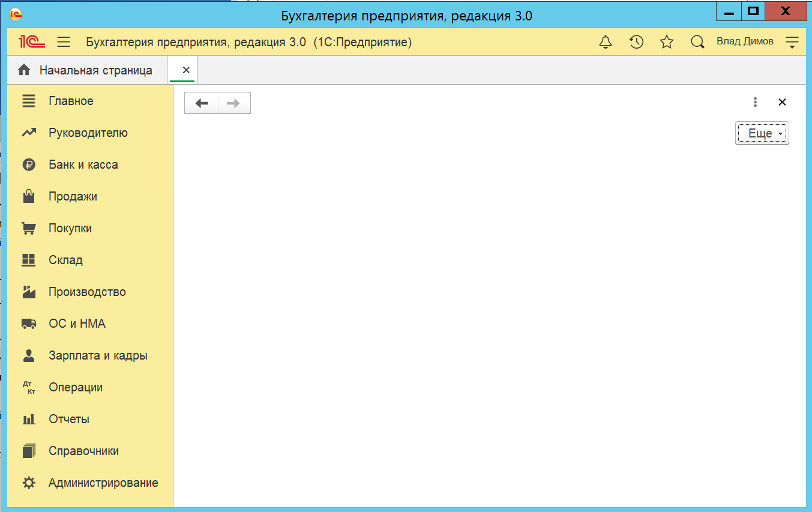Image resolution: width=812 pixels, height=512 pixels.
Task: Open the Руководителю section
Action: pos(90,133)
